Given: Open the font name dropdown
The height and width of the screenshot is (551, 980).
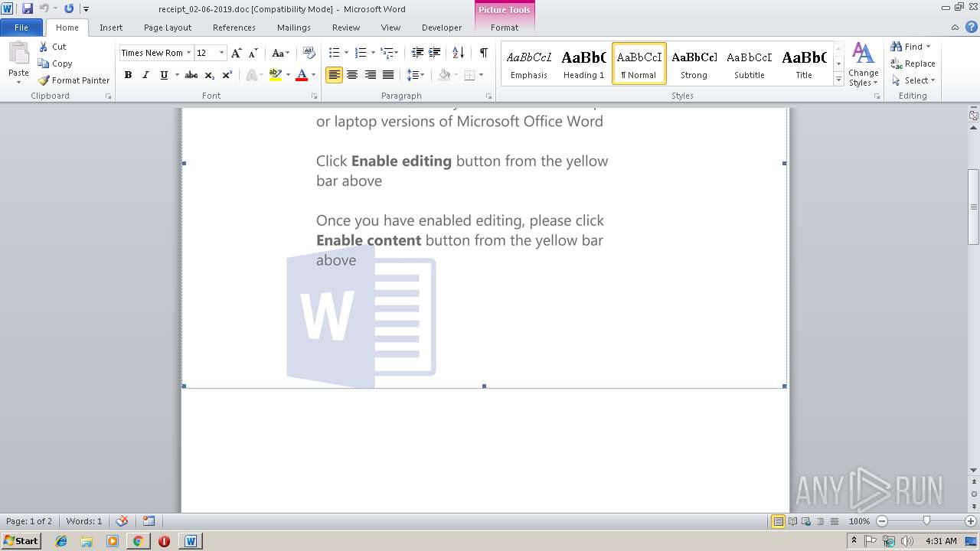Looking at the screenshot, I should pyautogui.click(x=189, y=53).
